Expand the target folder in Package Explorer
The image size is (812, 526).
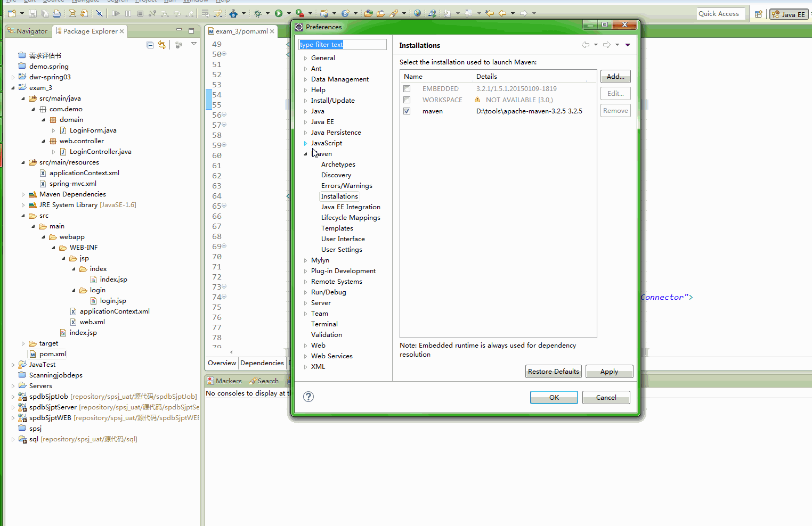(x=23, y=343)
